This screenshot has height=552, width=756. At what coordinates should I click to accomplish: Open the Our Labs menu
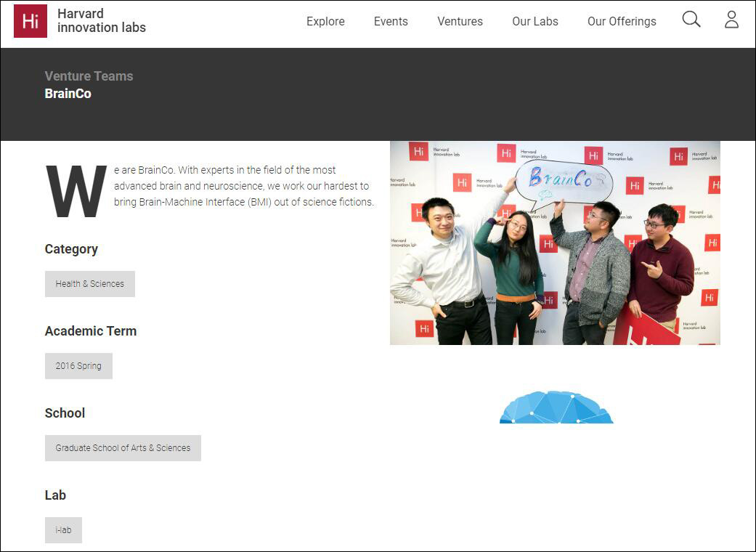535,21
